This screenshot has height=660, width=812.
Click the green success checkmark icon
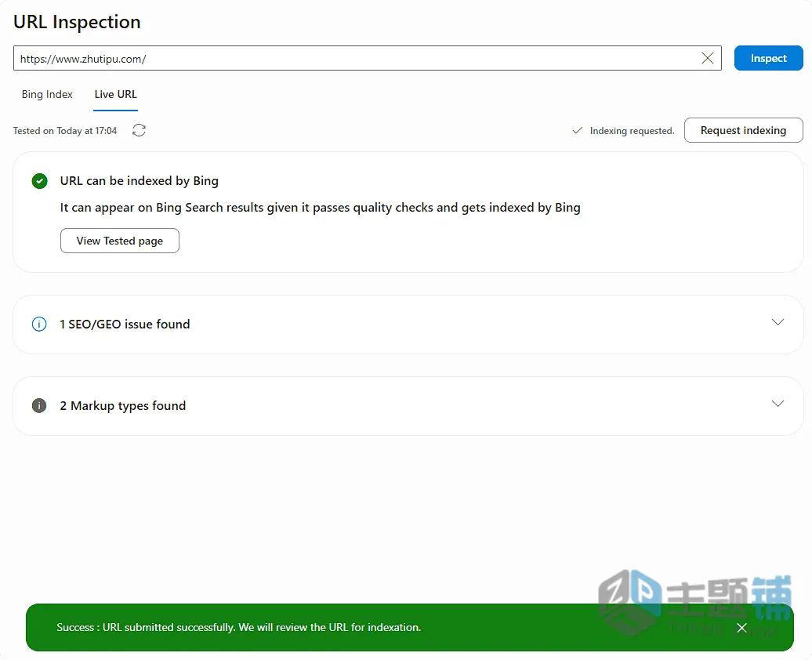39,181
